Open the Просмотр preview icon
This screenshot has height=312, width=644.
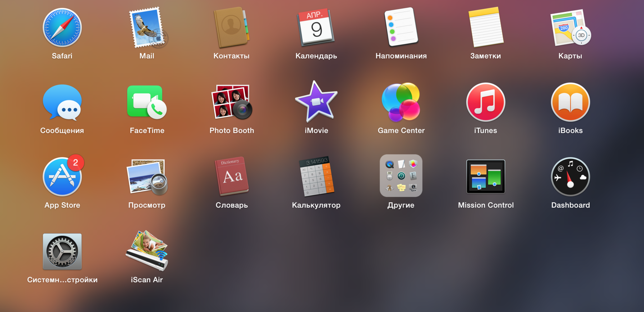click(x=147, y=177)
